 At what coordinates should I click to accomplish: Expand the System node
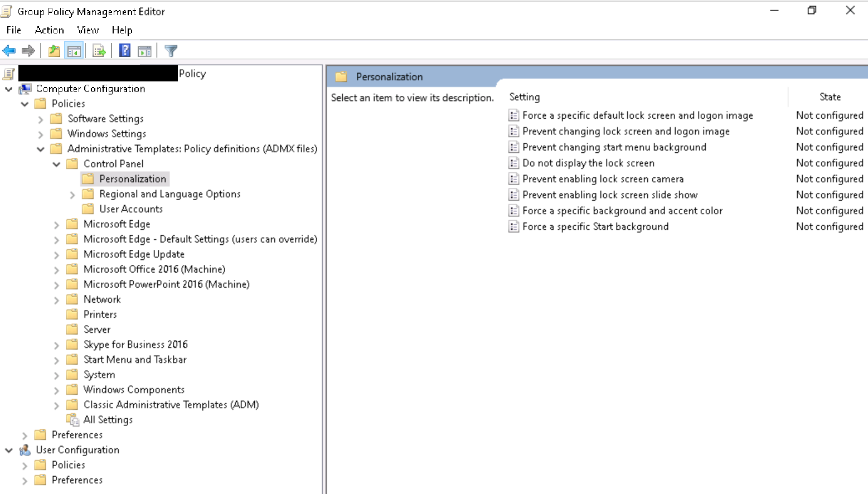click(x=56, y=375)
